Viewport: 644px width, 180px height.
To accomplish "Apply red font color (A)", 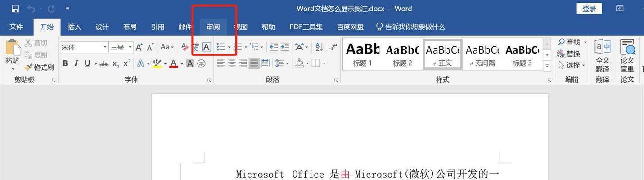I will point(174,63).
